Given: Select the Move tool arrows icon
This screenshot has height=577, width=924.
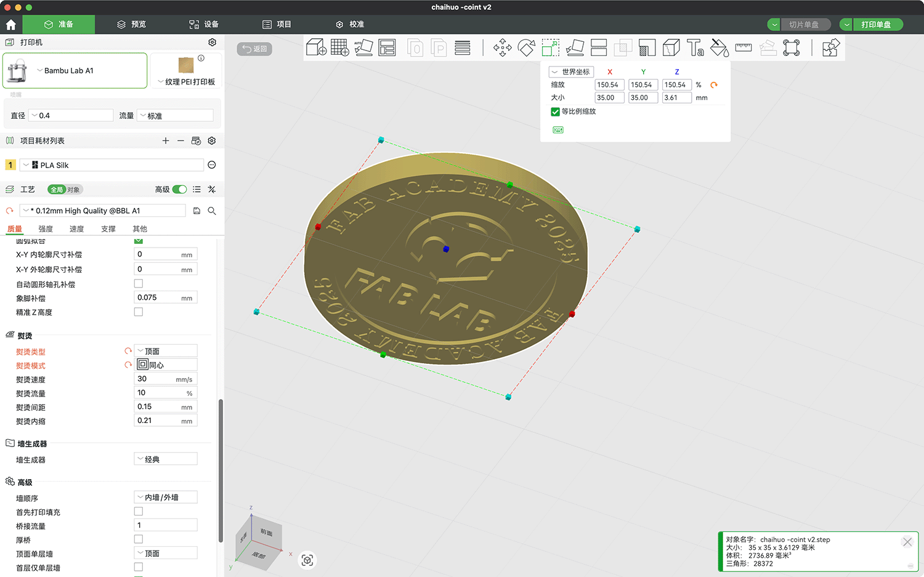Looking at the screenshot, I should click(x=503, y=47).
